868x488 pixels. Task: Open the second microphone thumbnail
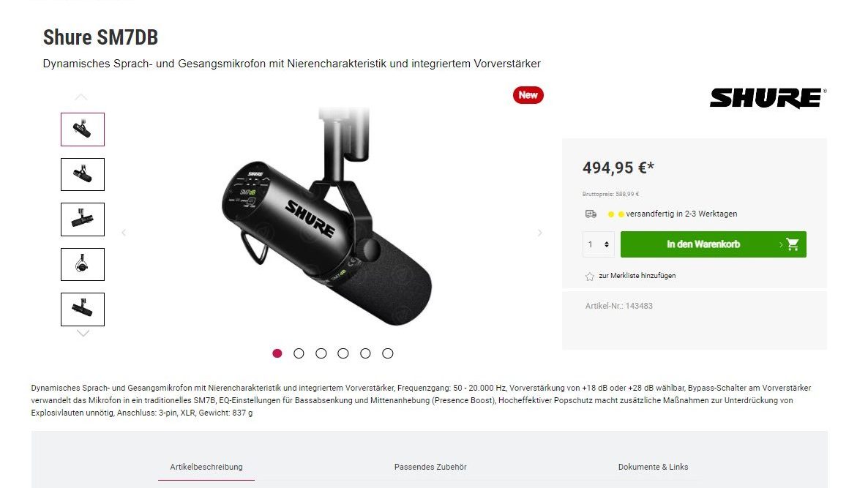(x=83, y=174)
